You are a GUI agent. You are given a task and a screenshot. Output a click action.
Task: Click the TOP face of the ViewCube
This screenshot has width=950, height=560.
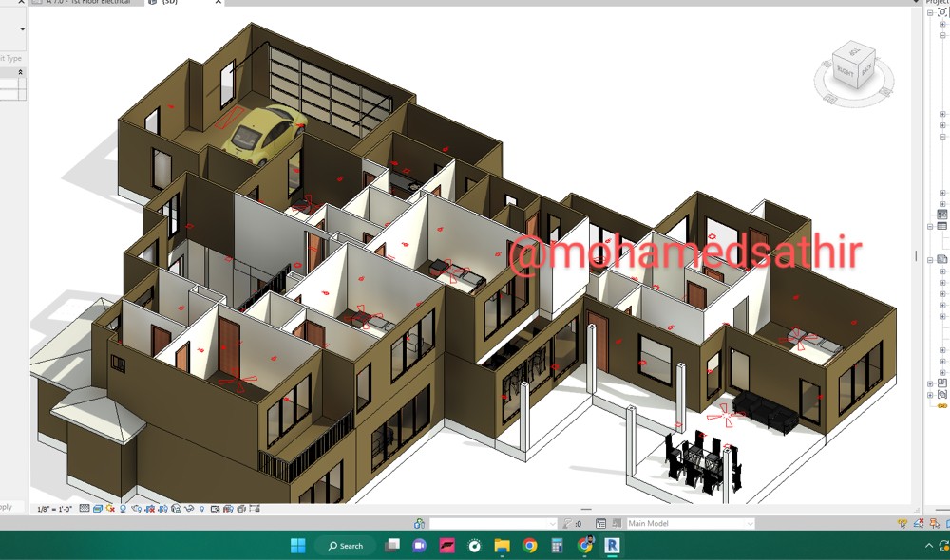click(854, 51)
